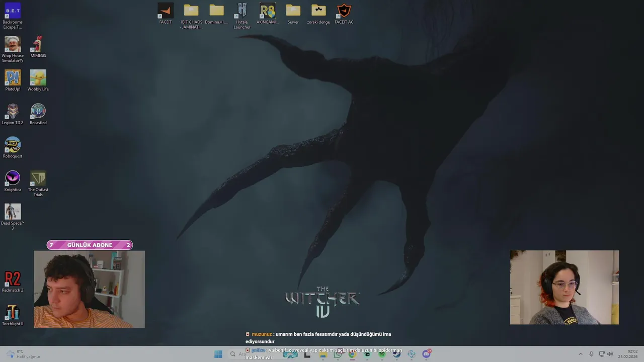644x362 pixels.
Task: Click the streamer webcam feed with the counter
Action: click(89, 289)
